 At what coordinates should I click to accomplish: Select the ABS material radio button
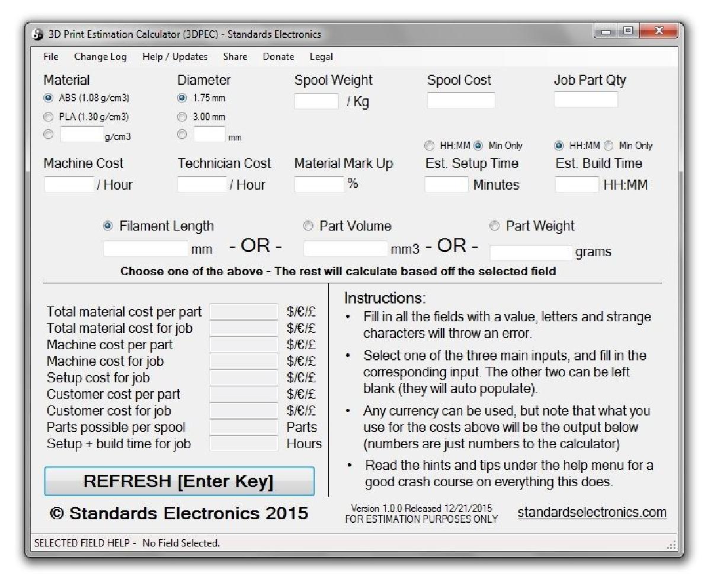tap(49, 98)
